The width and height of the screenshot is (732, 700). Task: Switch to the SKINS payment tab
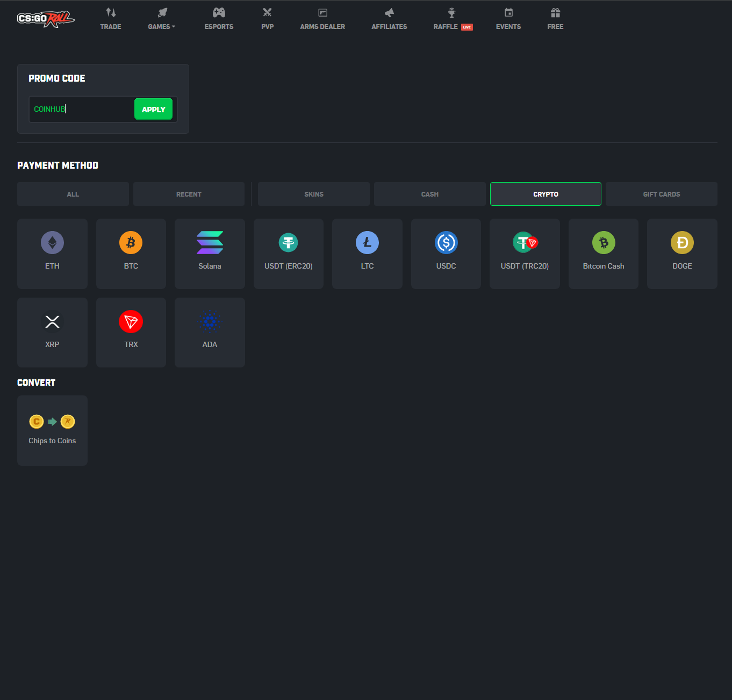313,194
